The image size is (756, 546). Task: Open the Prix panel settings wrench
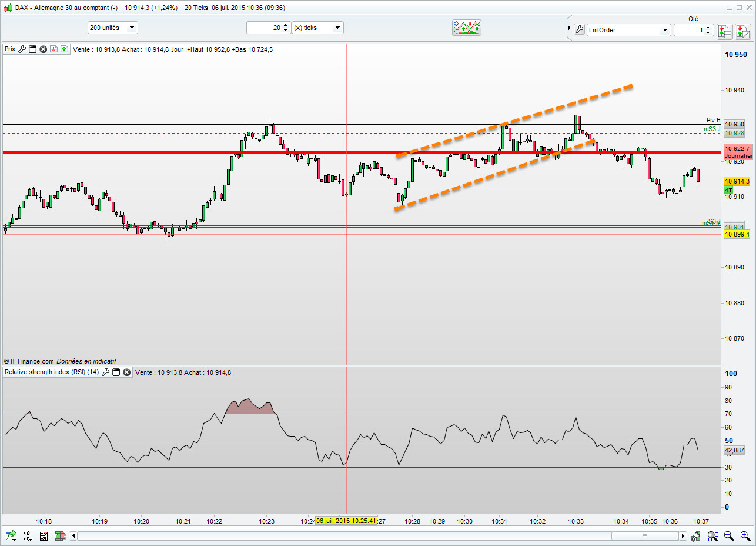[x=22, y=49]
